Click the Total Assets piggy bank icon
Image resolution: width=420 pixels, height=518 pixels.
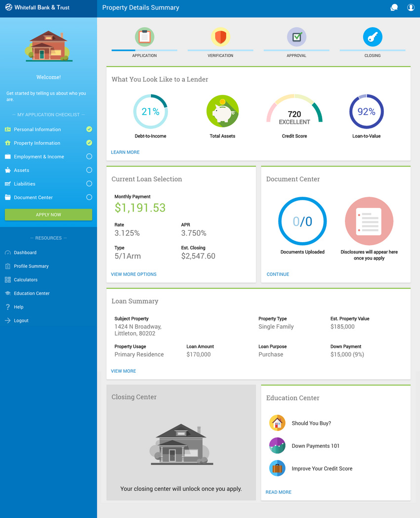coord(222,112)
